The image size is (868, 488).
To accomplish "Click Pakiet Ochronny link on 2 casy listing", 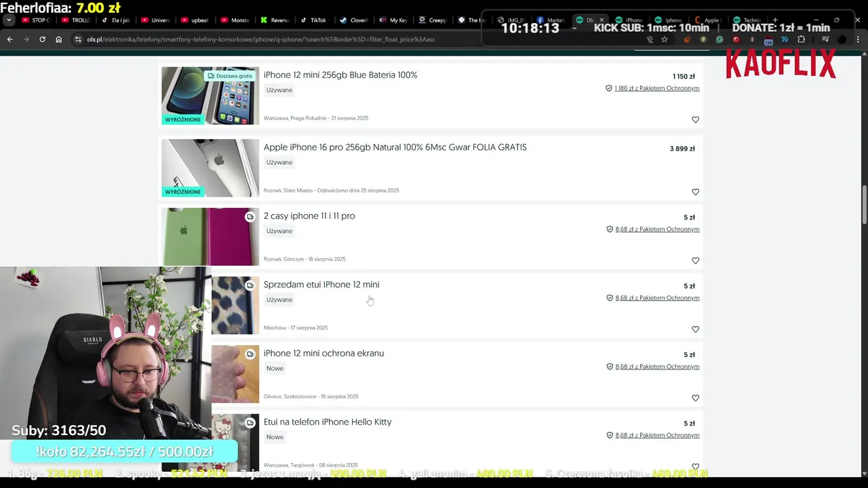I will coord(657,229).
